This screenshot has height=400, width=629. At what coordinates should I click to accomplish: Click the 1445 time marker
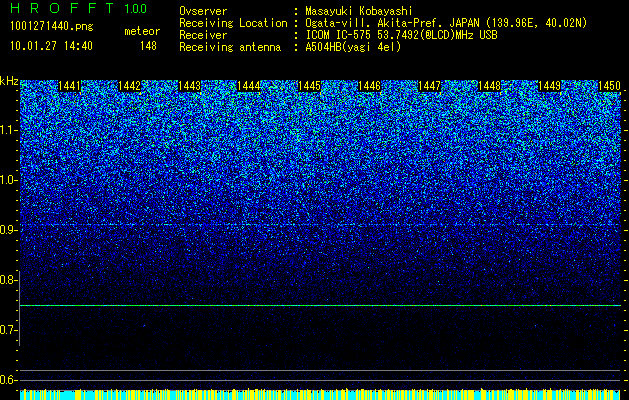309,86
